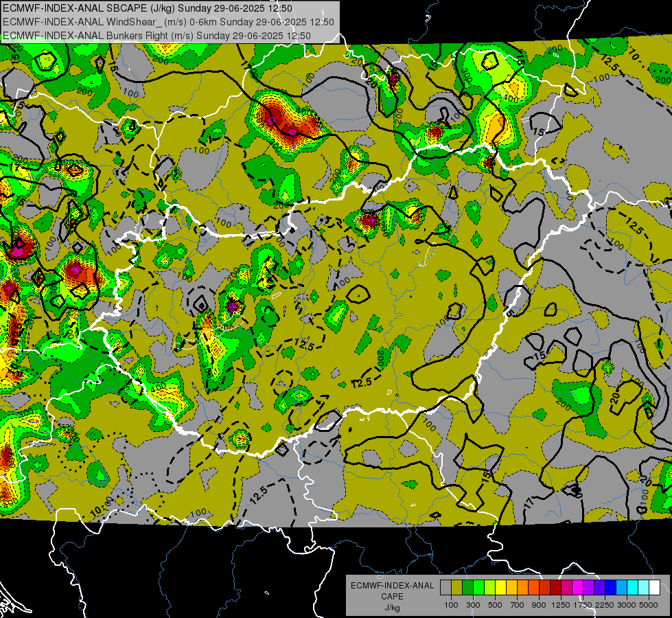
Task: Click the 5000 value on legend scale
Action: coord(649,605)
